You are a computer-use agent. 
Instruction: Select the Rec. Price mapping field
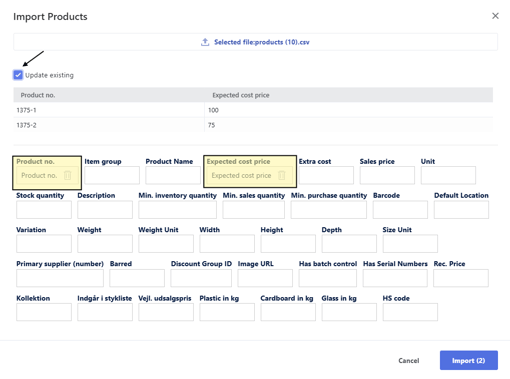pos(461,278)
